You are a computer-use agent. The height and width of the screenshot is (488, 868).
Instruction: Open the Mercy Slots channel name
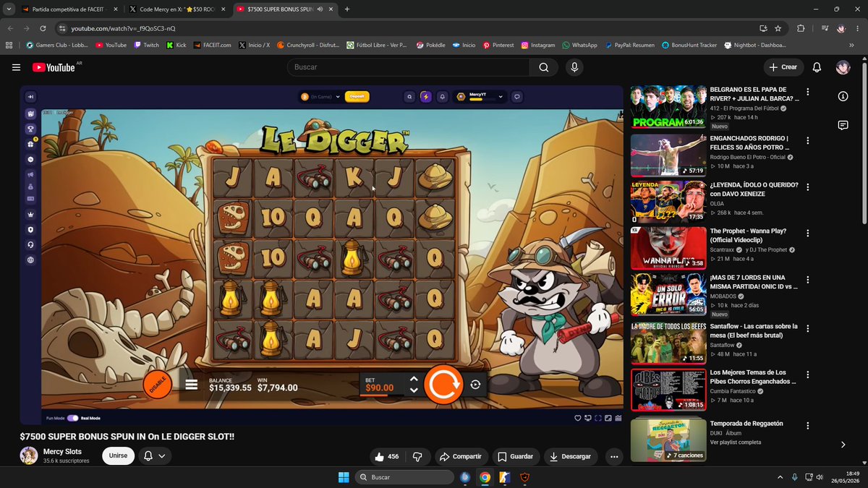point(63,452)
